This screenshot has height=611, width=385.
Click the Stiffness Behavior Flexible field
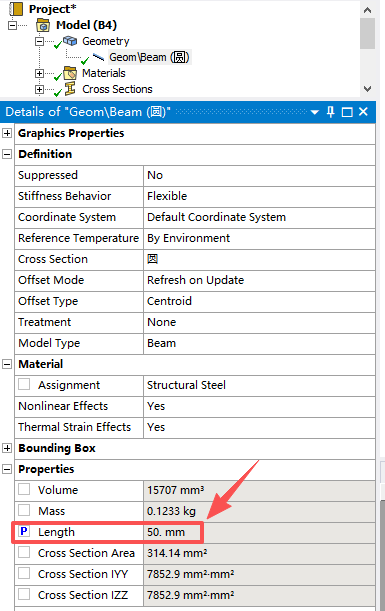[x=259, y=196]
